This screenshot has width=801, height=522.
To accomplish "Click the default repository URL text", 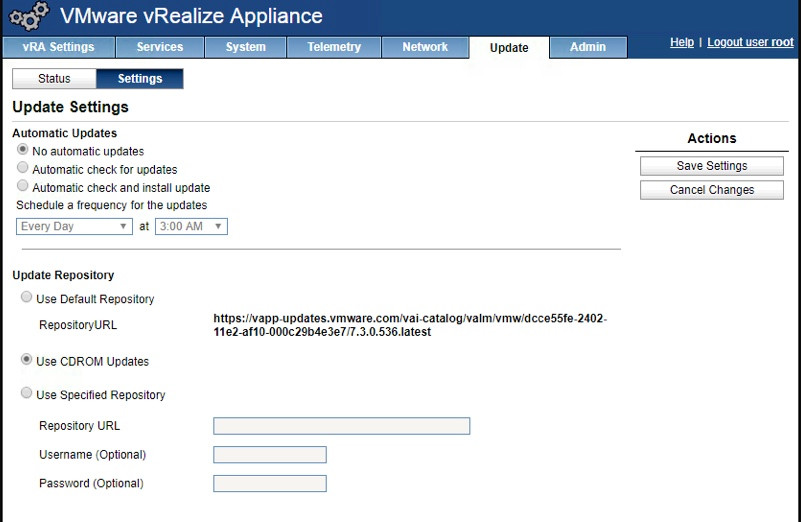I will click(410, 325).
